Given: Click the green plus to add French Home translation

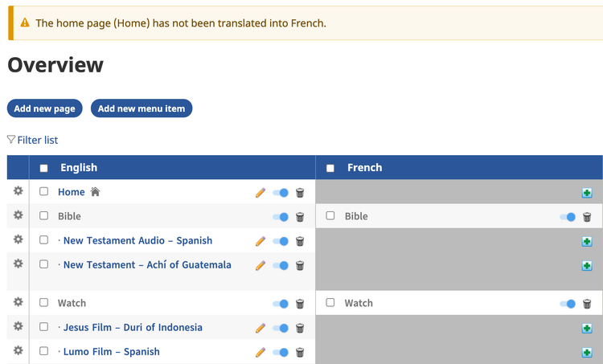Looking at the screenshot, I should click(587, 193).
